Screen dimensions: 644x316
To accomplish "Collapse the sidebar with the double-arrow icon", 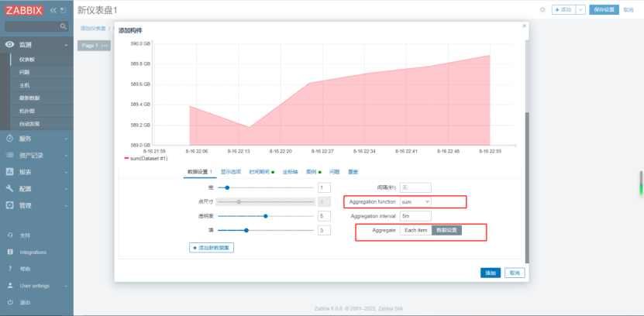I will click(x=53, y=11).
